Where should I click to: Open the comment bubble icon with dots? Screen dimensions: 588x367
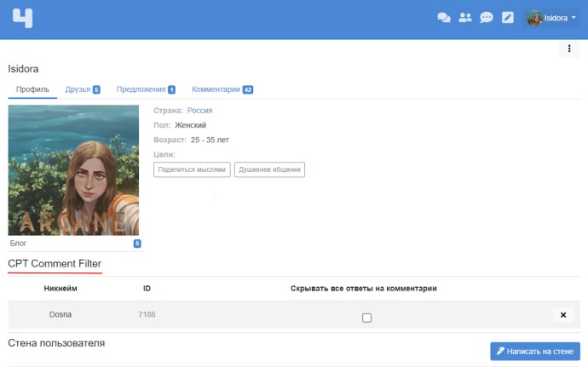pyautogui.click(x=487, y=18)
